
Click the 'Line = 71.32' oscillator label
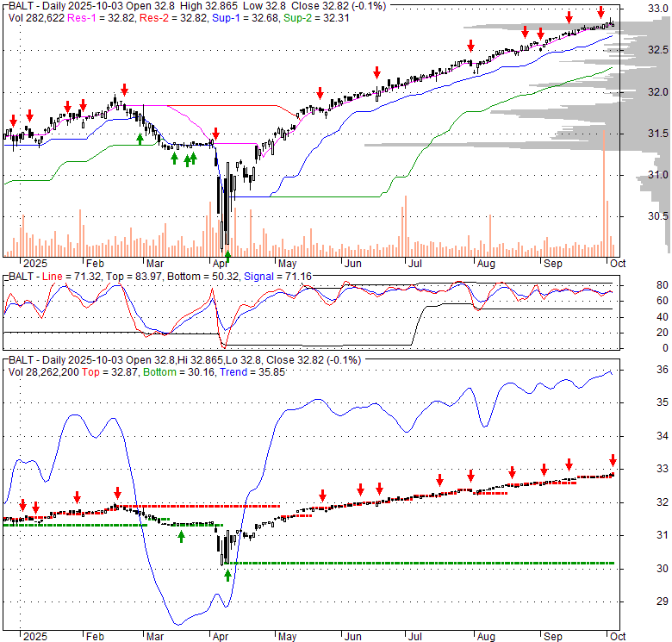(72, 277)
